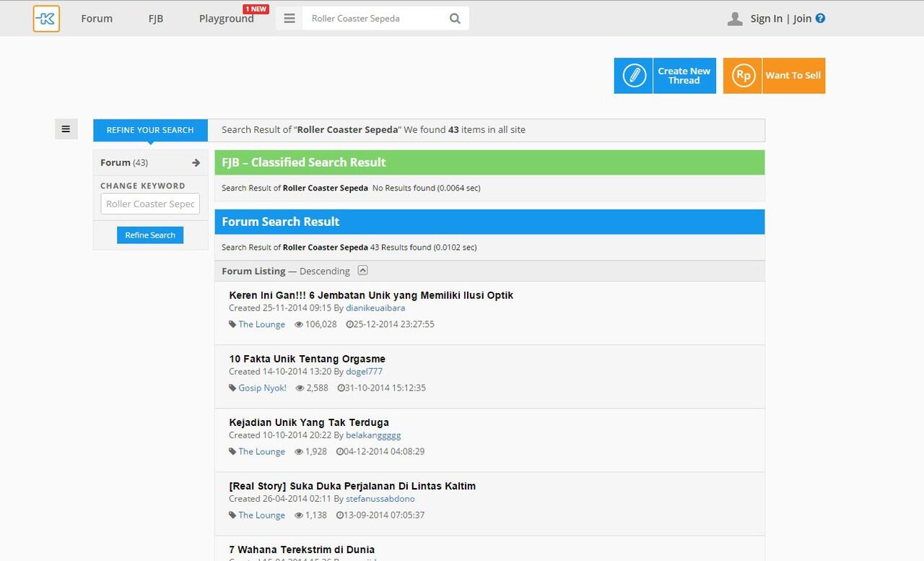This screenshot has height=561, width=924.
Task: Click the tag icon of Lintas Kaltim thread
Action: coord(232,515)
